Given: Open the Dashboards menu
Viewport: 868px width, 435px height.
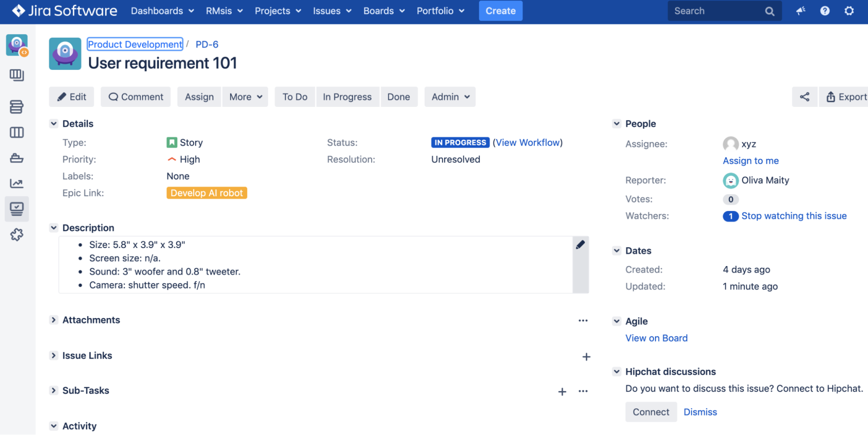Looking at the screenshot, I should (x=162, y=11).
